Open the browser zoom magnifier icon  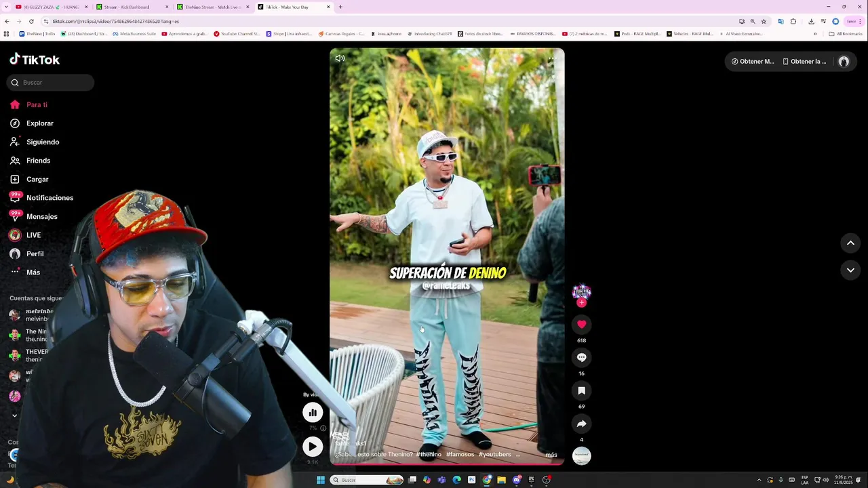click(753, 21)
